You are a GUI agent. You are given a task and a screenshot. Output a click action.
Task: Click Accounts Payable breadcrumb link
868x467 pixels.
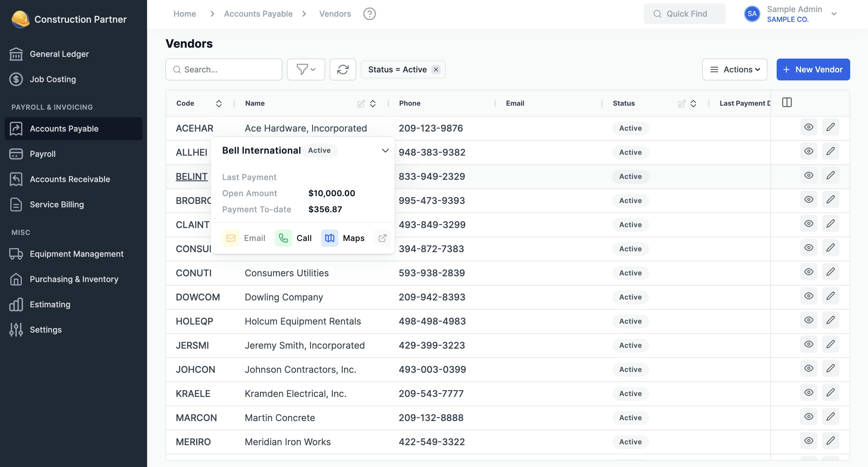[x=258, y=14]
